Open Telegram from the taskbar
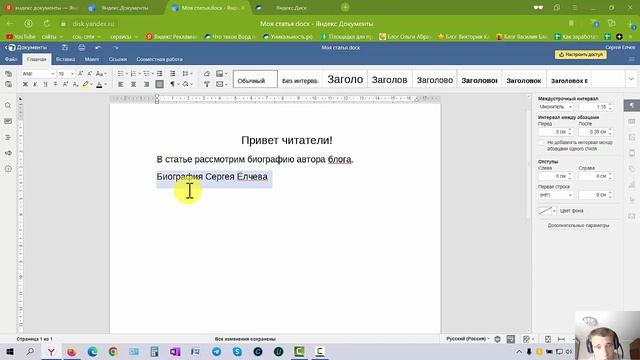Viewport: 640px width, 360px height. tap(216, 351)
